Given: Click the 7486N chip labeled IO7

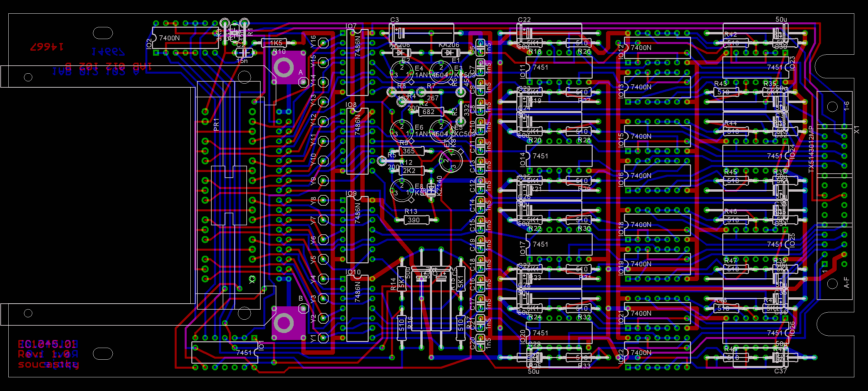Looking at the screenshot, I should click(x=357, y=62).
